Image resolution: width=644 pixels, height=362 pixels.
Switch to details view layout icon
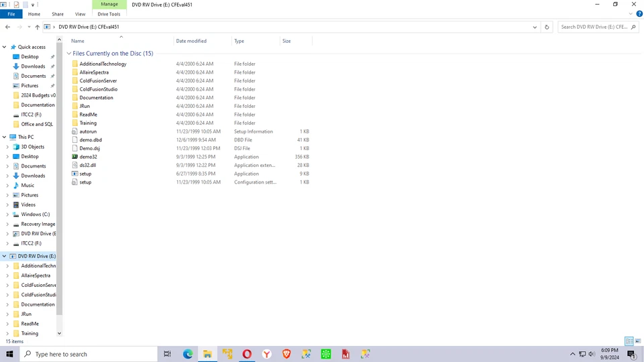(629, 341)
